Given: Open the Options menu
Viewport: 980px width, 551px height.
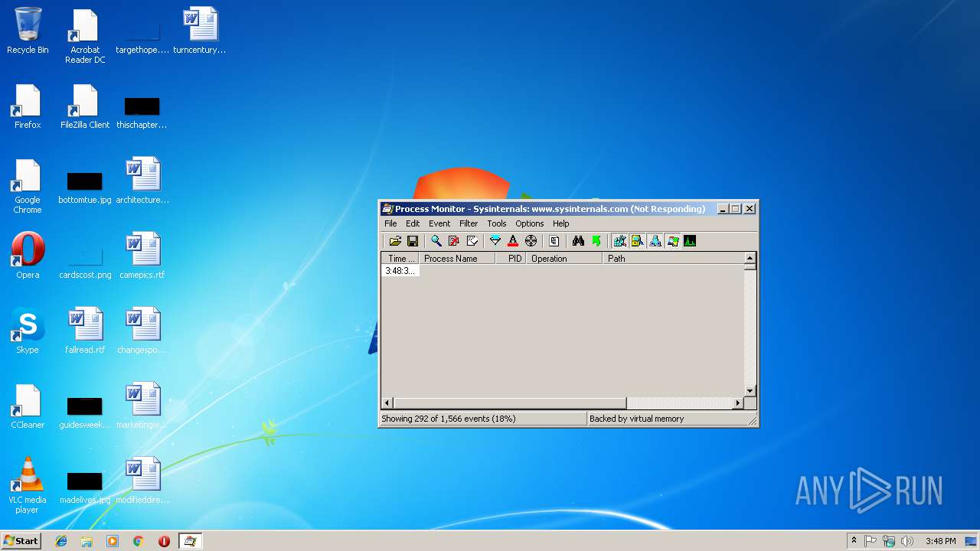Looking at the screenshot, I should [530, 223].
